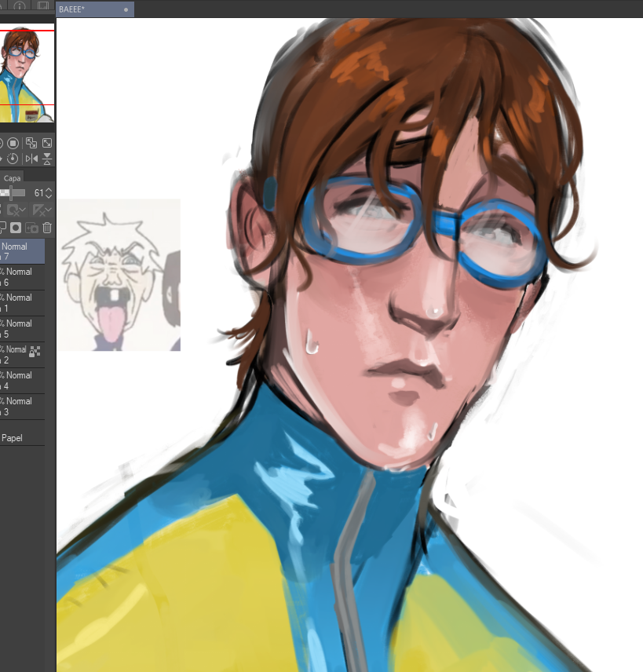Click the opacity value 61 field
Screen dimensions: 643x672
(x=38, y=193)
